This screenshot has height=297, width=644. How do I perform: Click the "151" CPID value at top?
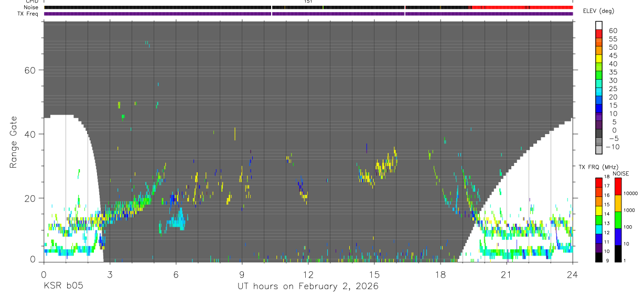[x=308, y=2]
